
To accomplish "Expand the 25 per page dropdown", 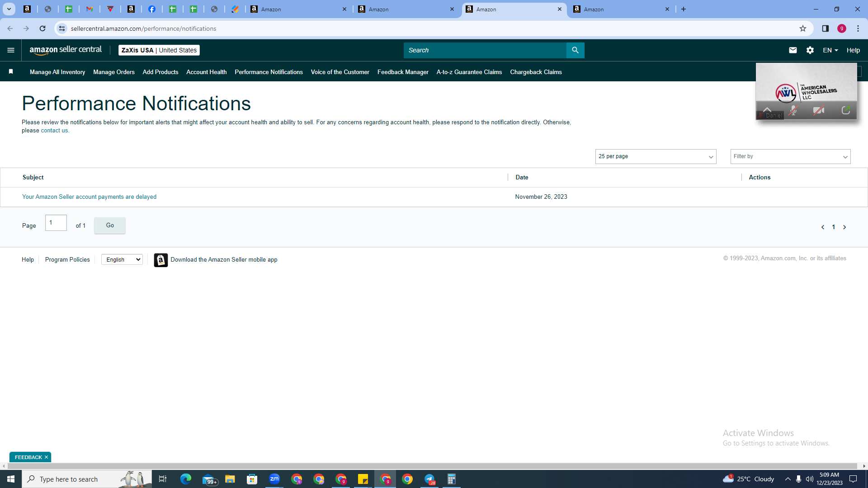I will [x=656, y=156].
